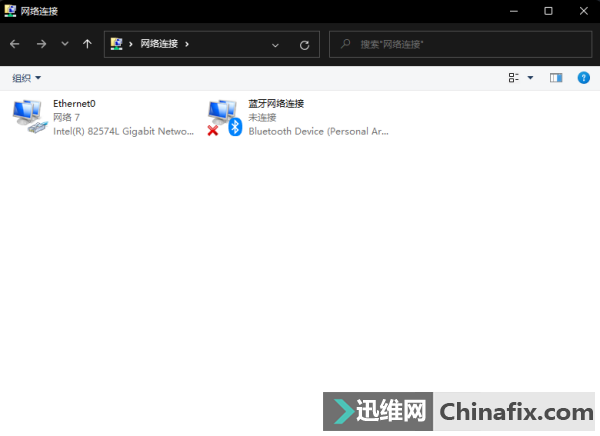Select the 蓝牙网络连接 adapter icon
This screenshot has height=436, width=600.
pos(225,118)
